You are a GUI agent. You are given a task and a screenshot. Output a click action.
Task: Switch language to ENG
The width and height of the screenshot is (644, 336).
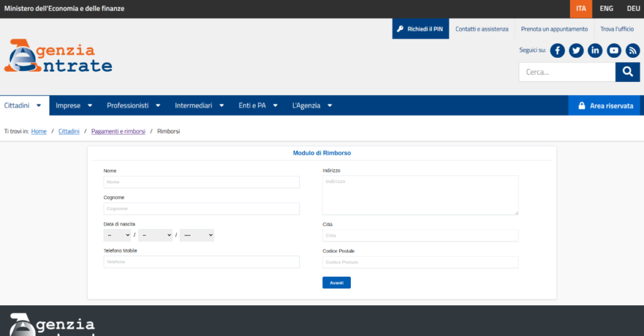[x=606, y=9]
